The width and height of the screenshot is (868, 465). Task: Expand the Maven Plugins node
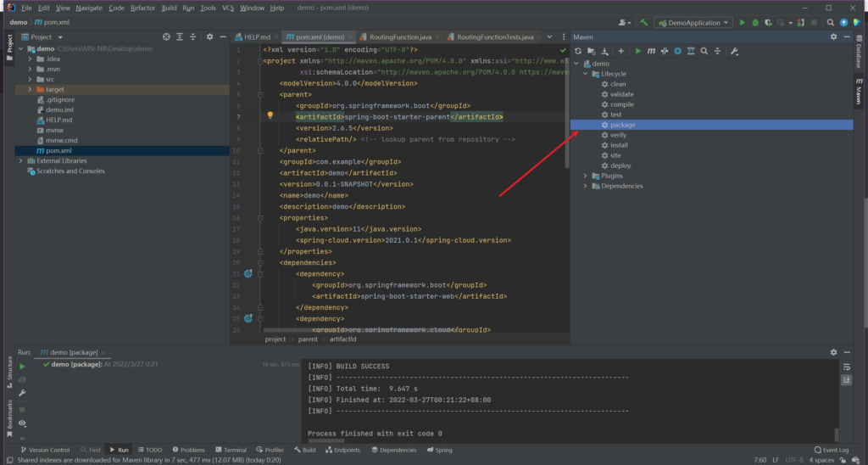tap(585, 176)
